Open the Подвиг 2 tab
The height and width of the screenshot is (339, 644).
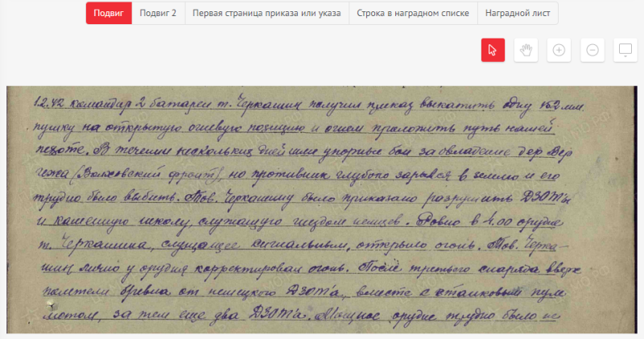coord(158,13)
